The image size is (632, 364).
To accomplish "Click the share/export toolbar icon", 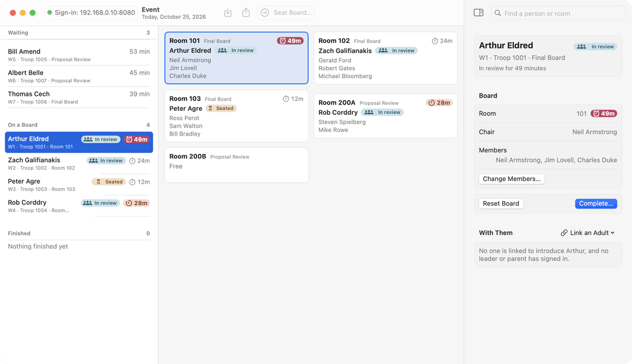I will (x=246, y=13).
